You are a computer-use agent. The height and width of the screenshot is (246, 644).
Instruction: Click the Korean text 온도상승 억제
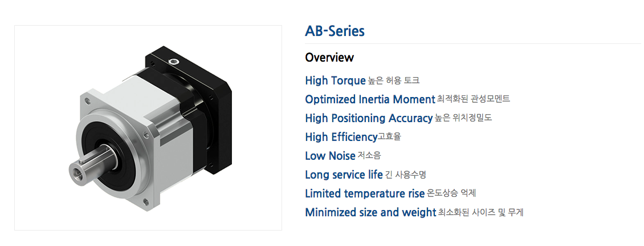click(455, 193)
